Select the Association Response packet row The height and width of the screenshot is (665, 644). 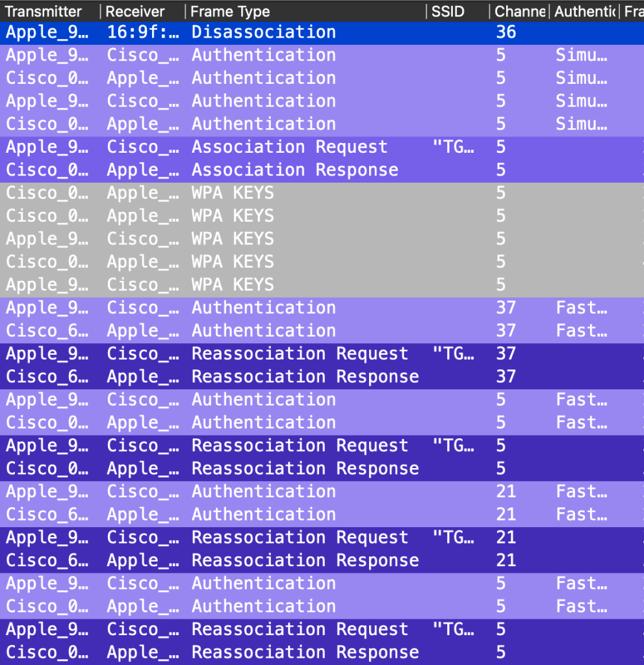[x=294, y=170]
